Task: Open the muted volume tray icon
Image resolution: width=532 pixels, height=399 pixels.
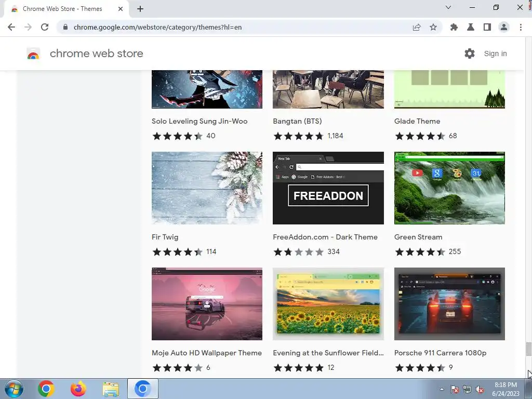Action: (x=480, y=390)
